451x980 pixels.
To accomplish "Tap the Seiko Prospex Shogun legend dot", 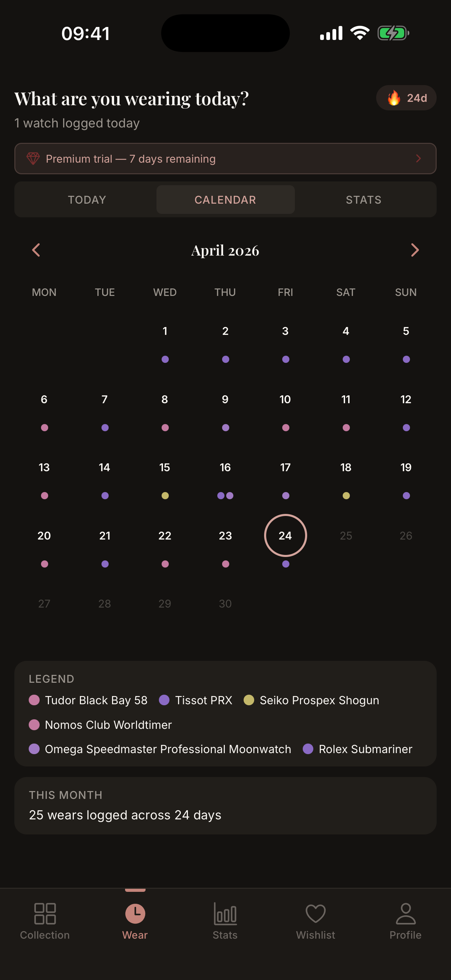I will (x=249, y=700).
